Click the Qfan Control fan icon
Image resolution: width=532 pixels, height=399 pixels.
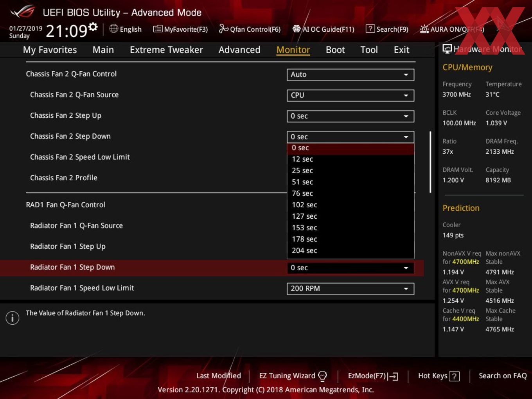click(223, 29)
